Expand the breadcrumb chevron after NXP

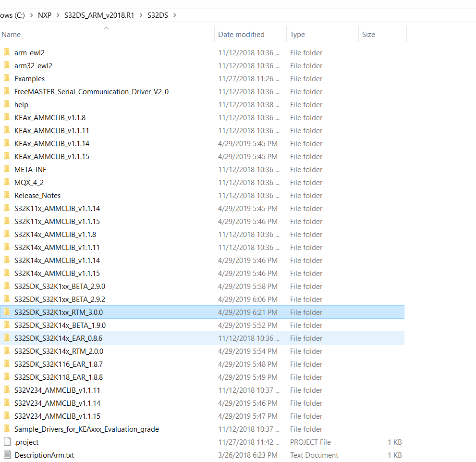pyautogui.click(x=58, y=15)
